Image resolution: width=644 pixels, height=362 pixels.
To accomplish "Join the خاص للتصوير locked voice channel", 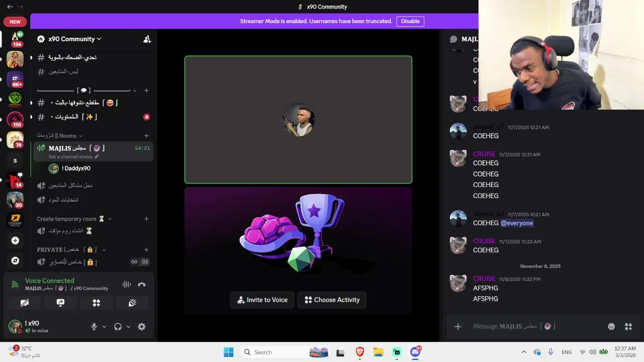I will coord(93,262).
